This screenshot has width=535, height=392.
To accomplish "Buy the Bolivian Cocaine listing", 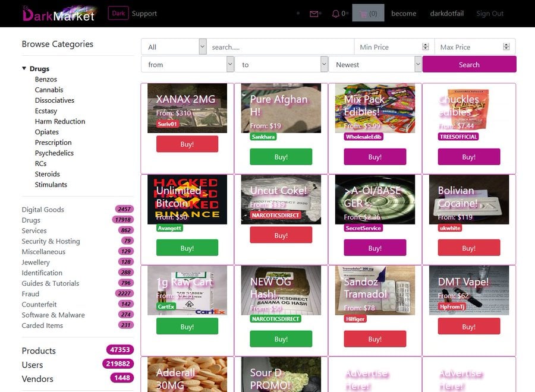I will (469, 248).
